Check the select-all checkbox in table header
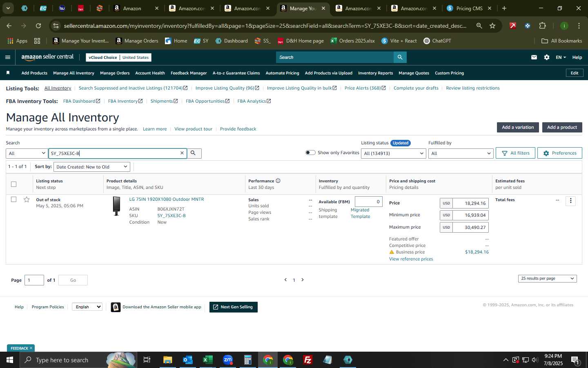 13,184
